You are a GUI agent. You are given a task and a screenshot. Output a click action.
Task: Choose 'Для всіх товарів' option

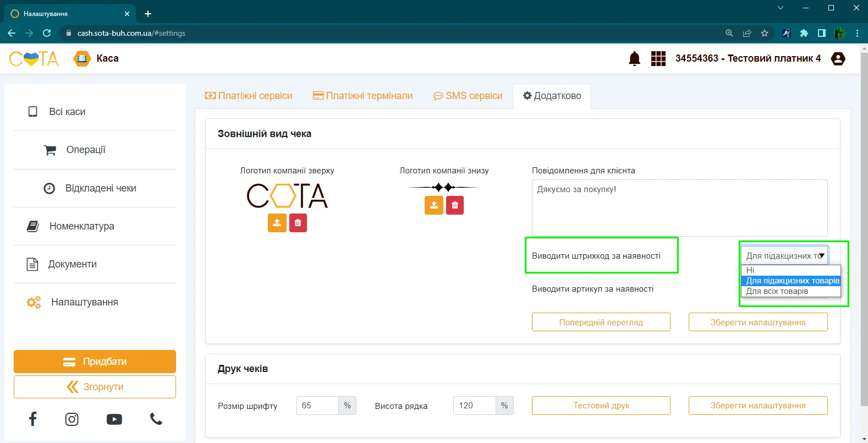point(791,291)
